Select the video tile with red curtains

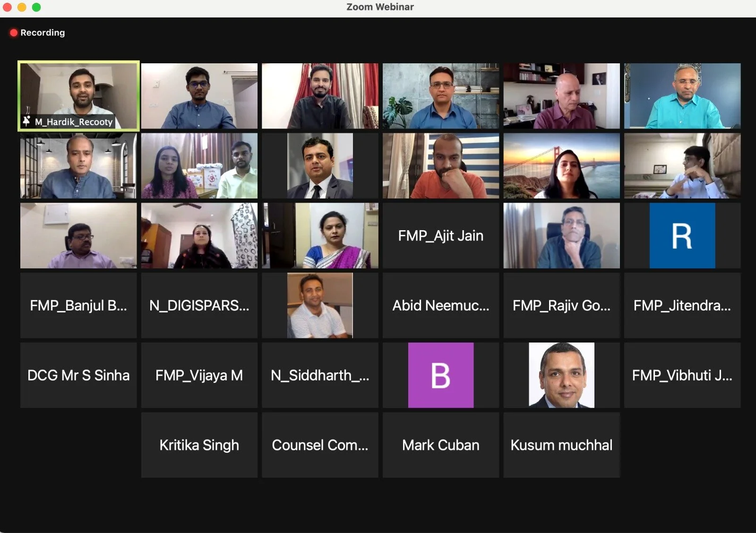[x=320, y=96]
